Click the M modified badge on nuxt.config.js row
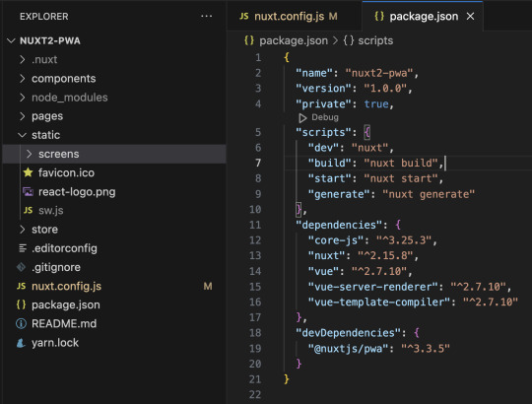532x404 pixels. pyautogui.click(x=208, y=287)
